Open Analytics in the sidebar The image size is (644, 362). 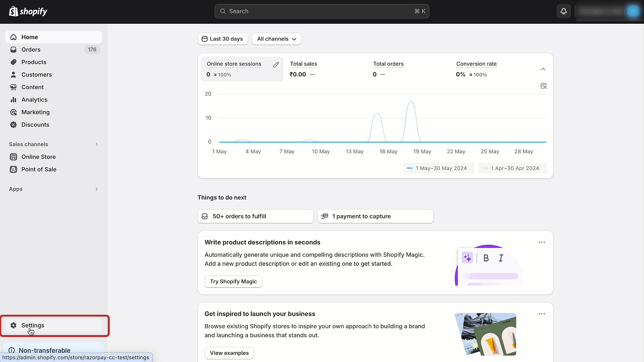54,100
